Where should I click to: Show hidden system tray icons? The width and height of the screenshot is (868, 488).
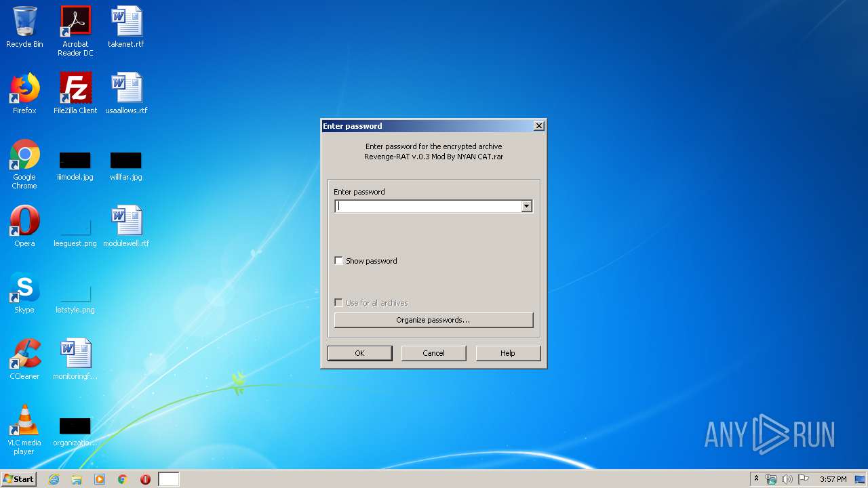(x=756, y=479)
